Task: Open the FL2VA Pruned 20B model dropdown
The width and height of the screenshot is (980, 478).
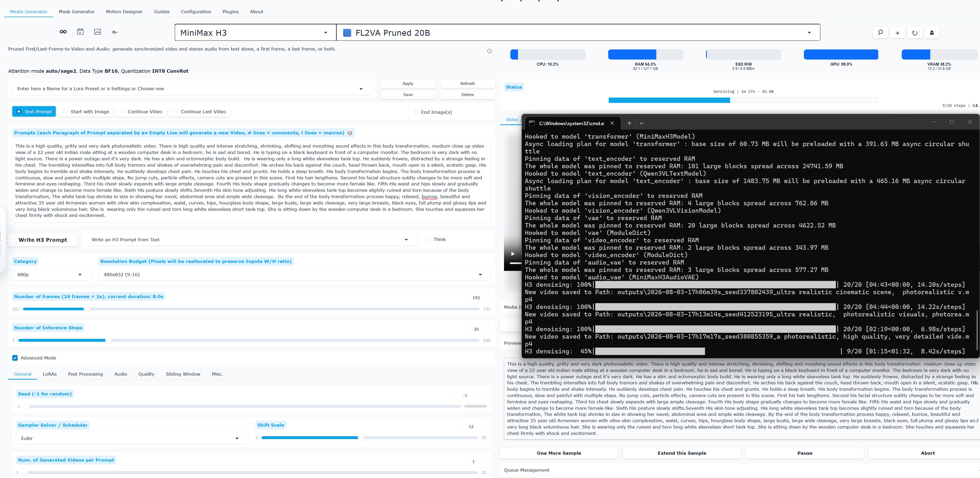Action: (578, 33)
